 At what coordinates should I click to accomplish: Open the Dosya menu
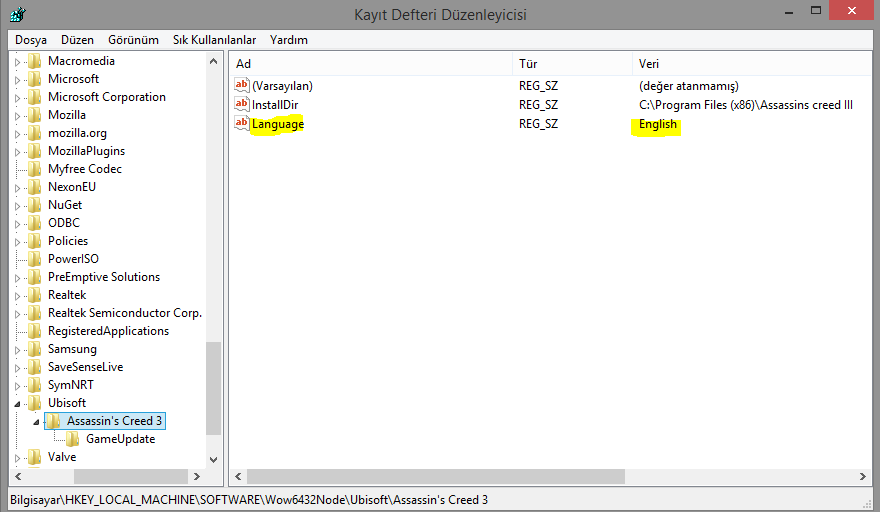click(x=31, y=40)
